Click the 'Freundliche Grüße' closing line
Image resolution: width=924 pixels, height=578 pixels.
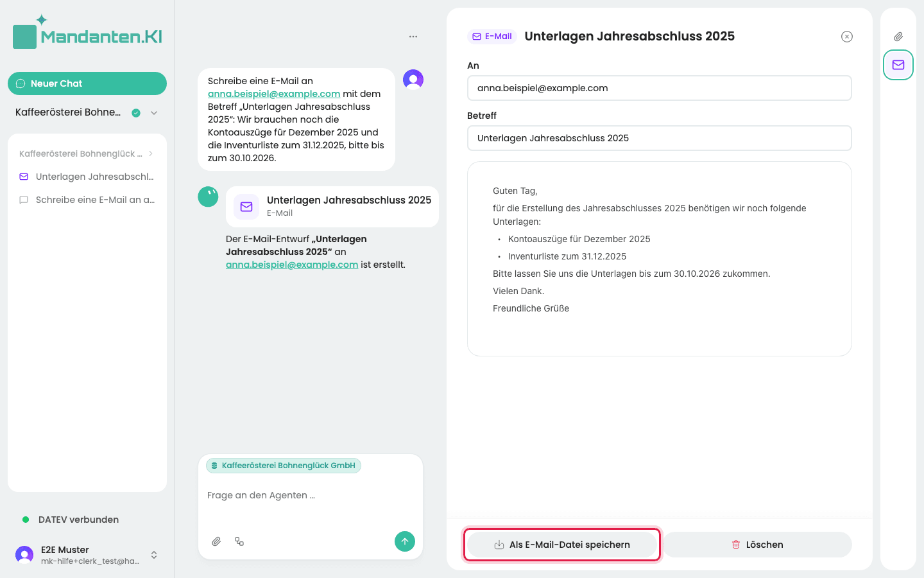tap(531, 308)
